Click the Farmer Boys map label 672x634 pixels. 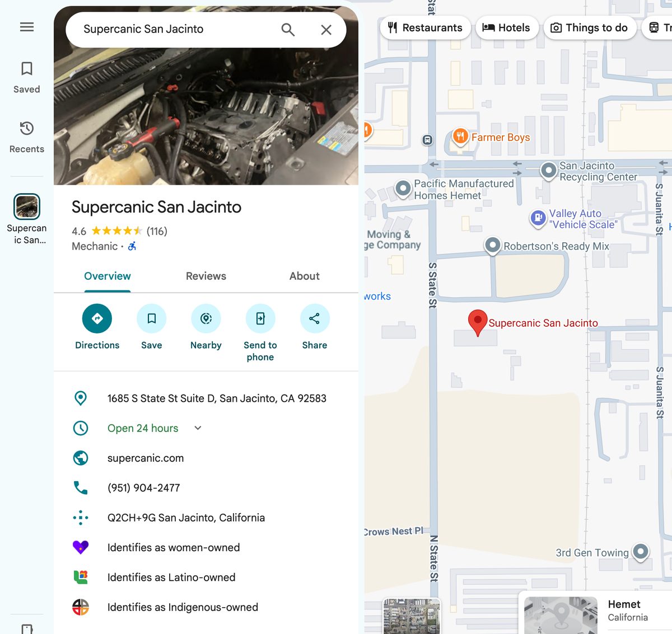(x=501, y=138)
